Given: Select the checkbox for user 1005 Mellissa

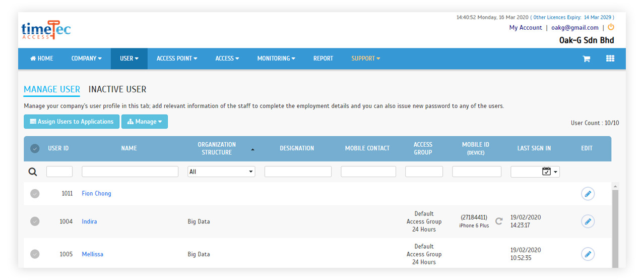Looking at the screenshot, I should [x=35, y=254].
